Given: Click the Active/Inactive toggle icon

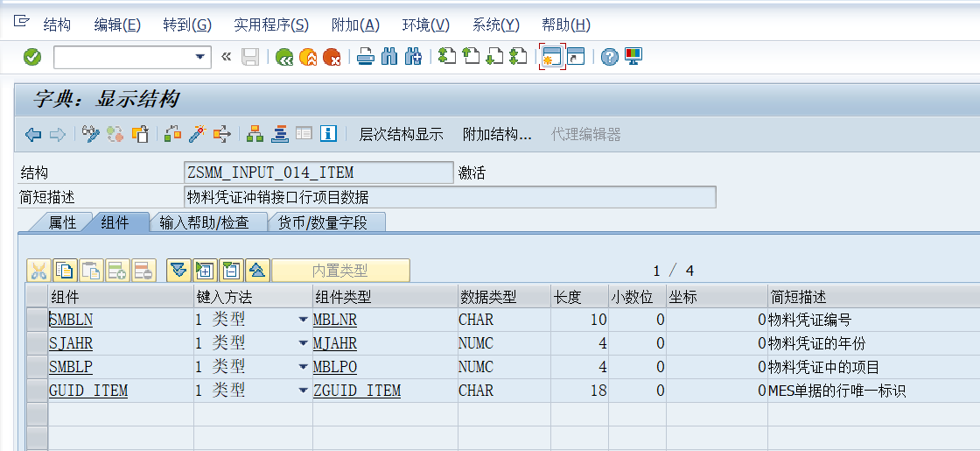Looking at the screenshot, I should (115, 134).
